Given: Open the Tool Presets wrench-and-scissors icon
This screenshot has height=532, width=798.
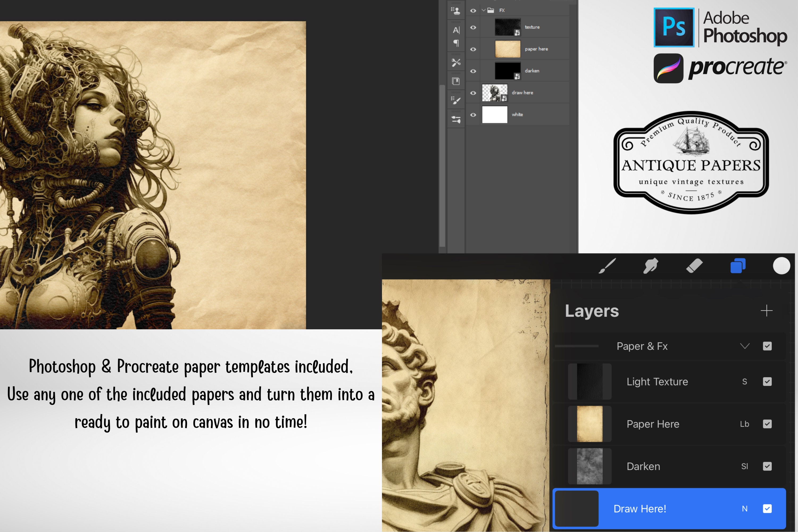Looking at the screenshot, I should (456, 63).
